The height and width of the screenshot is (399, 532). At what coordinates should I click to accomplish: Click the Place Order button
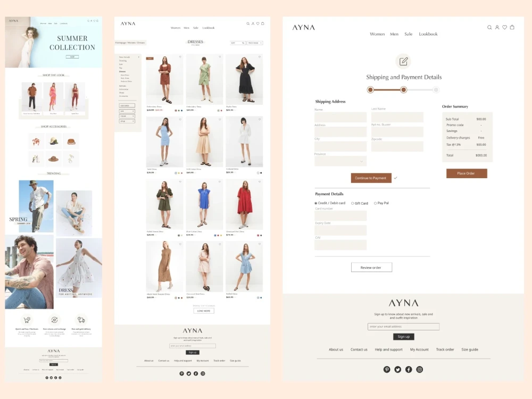(467, 173)
